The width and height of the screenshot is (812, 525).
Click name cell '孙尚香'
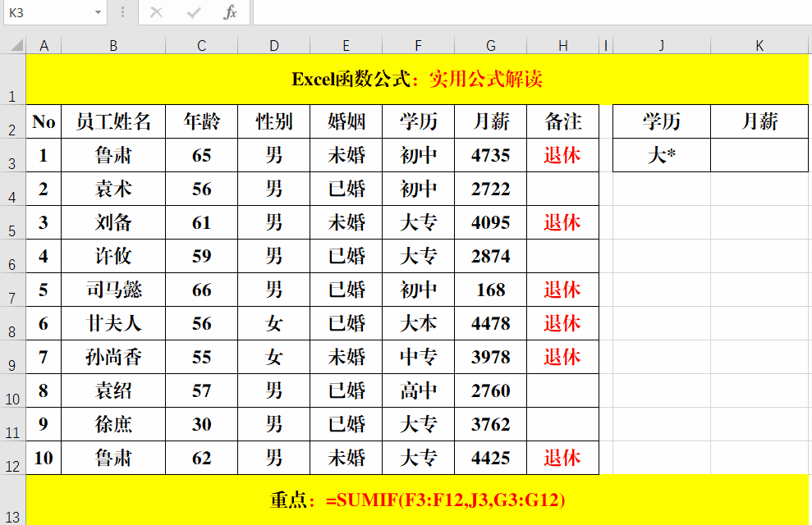click(113, 357)
